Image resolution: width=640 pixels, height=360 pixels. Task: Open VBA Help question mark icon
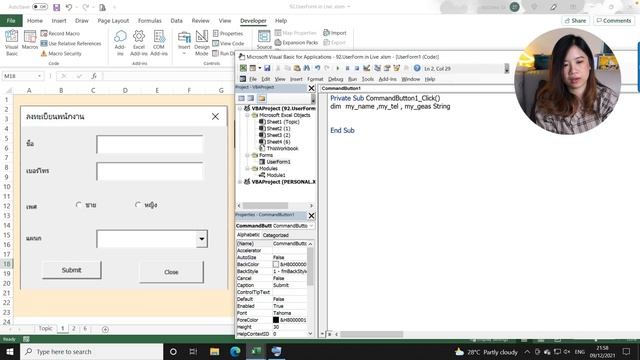(x=417, y=68)
